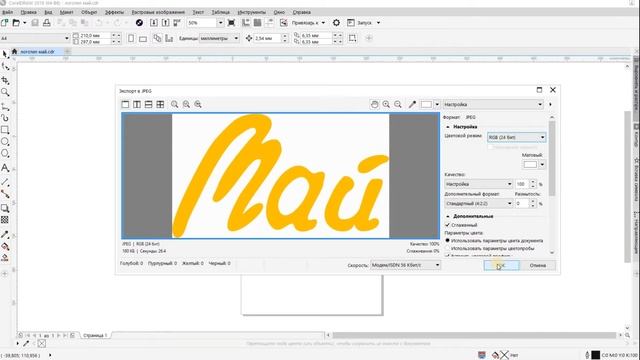Click the full-screen preview icon by zoom
640x360 pixels.
[231, 23]
